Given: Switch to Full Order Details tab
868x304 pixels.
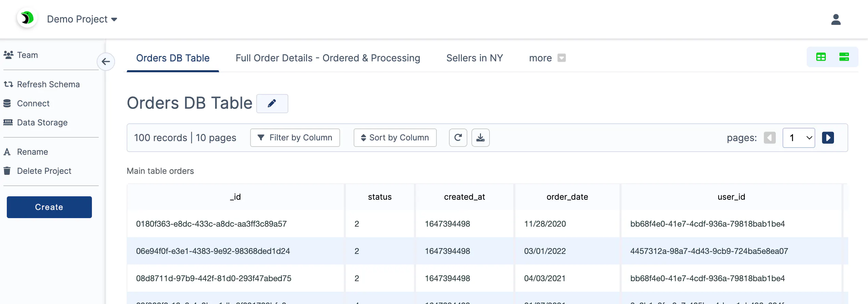Looking at the screenshot, I should [327, 58].
